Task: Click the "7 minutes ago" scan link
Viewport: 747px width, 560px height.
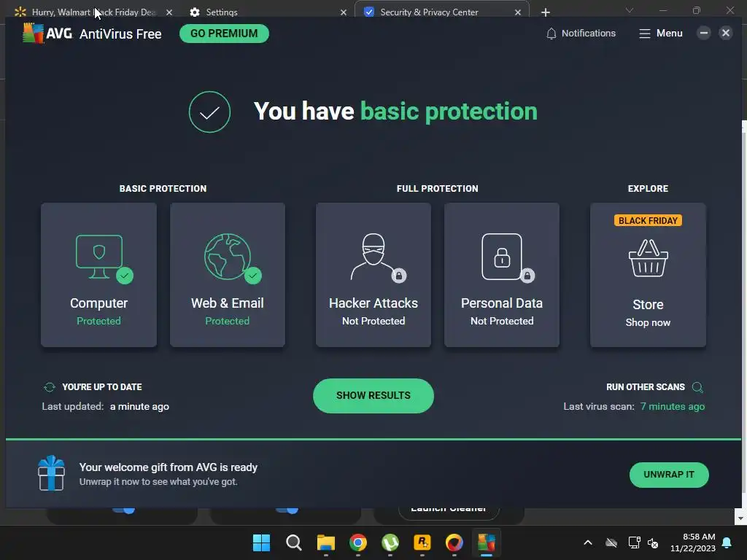Action: (672, 407)
